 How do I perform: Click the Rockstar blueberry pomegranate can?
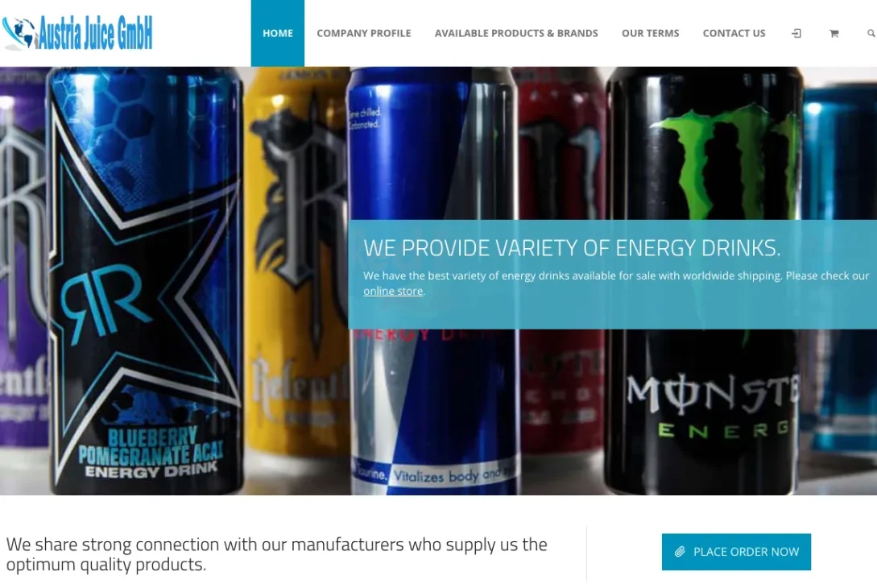point(146,281)
